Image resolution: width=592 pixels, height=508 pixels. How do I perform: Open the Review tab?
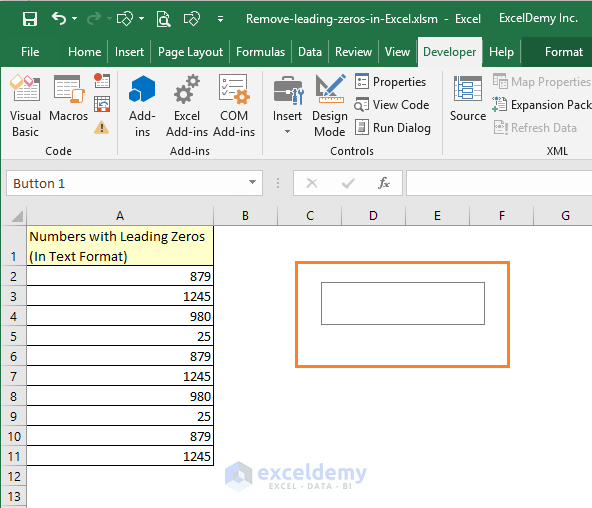click(353, 52)
